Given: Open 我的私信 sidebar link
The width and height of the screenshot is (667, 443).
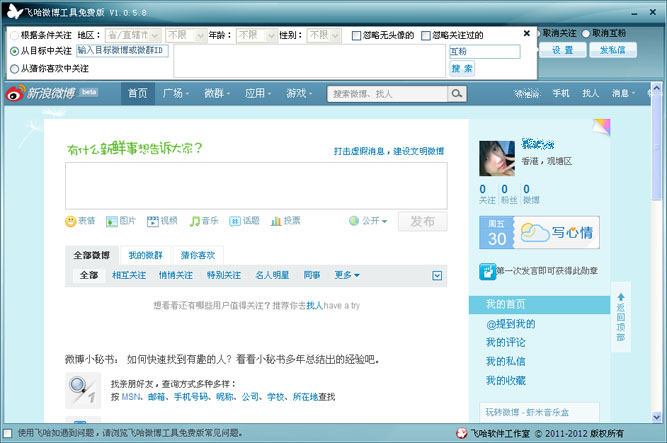Looking at the screenshot, I should click(506, 361).
